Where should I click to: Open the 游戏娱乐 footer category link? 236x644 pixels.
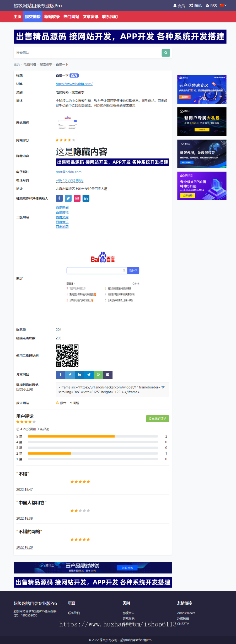point(128,618)
